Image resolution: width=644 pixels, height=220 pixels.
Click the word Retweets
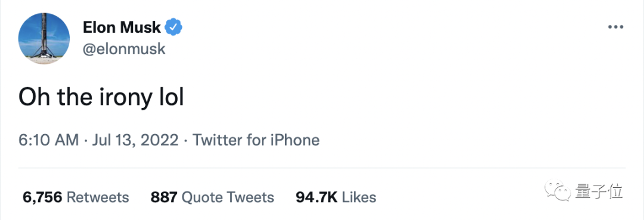pyautogui.click(x=98, y=197)
